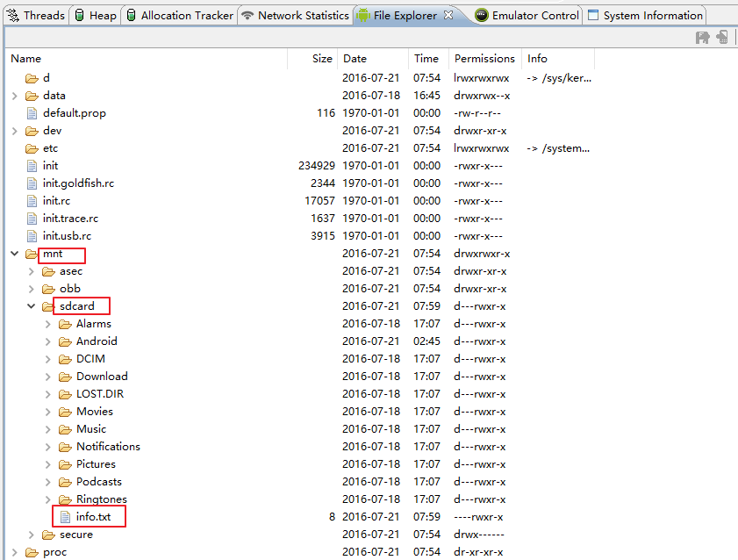Viewport: 738px width, 560px height.
Task: Click the sdcard folder icon
Action: 48,307
